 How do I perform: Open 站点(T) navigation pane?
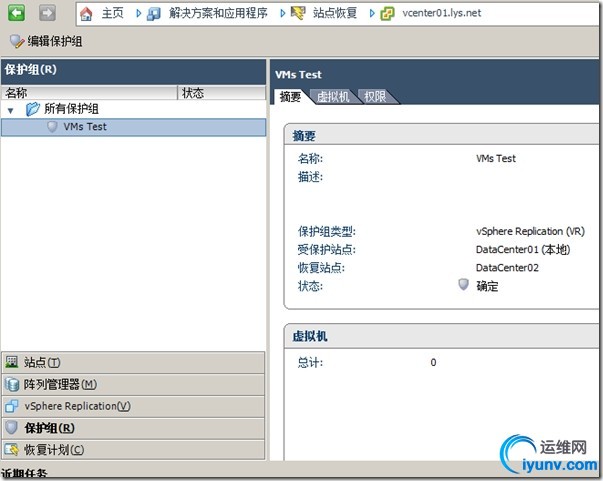point(133,362)
